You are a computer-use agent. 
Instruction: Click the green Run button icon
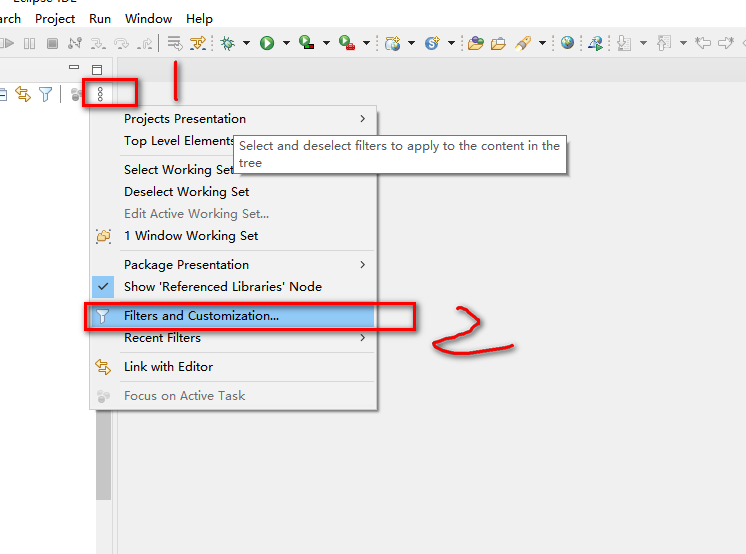267,43
